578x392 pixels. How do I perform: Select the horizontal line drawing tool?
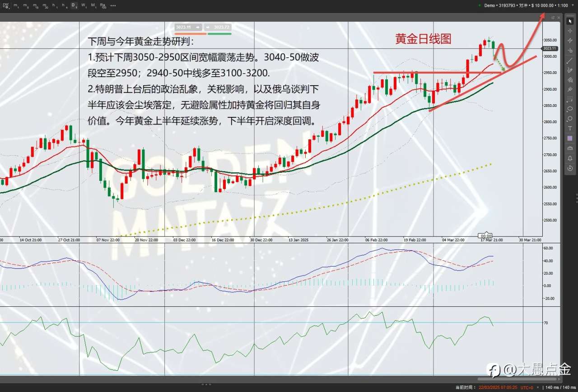(x=570, y=51)
